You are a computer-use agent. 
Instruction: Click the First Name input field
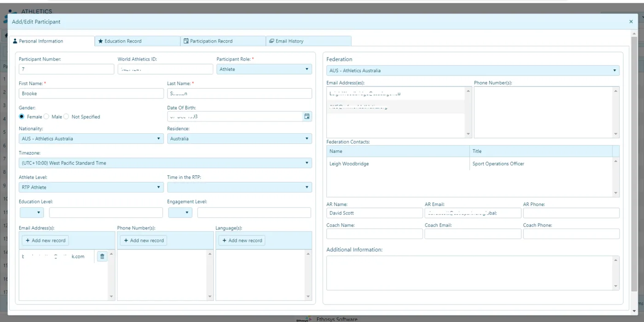coord(91,93)
